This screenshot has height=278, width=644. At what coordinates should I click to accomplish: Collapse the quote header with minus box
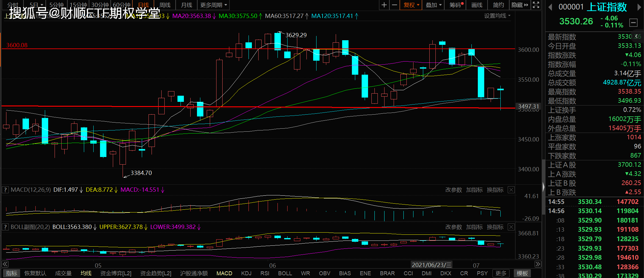[x=633, y=23]
